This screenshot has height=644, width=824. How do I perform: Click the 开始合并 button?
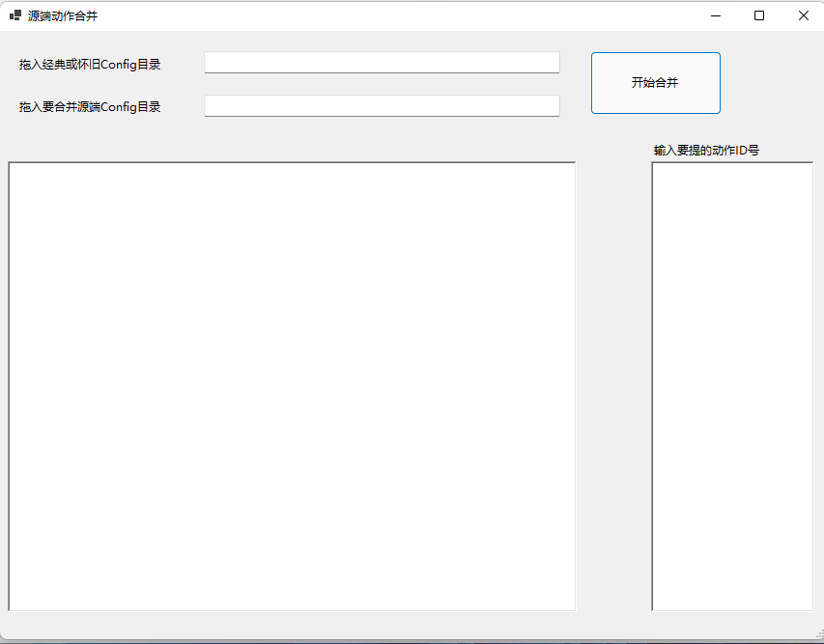tap(655, 83)
